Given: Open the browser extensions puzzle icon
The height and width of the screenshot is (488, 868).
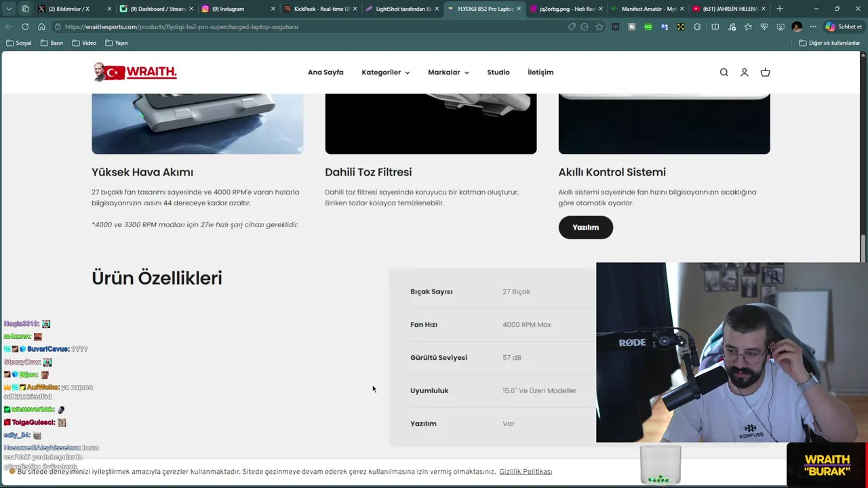Looking at the screenshot, I should [x=697, y=26].
